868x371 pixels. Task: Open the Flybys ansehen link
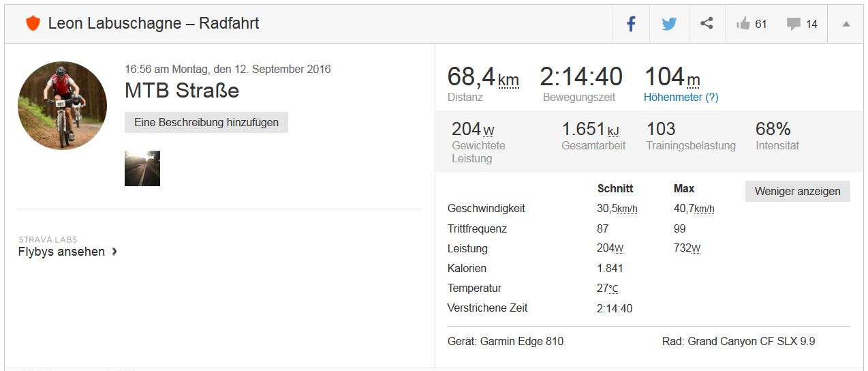pos(62,252)
